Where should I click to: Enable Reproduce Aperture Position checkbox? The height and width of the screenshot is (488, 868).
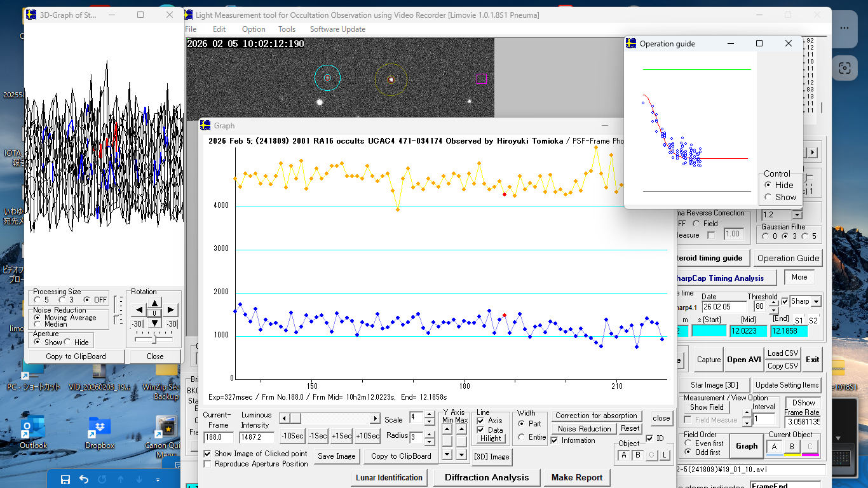[x=208, y=464]
